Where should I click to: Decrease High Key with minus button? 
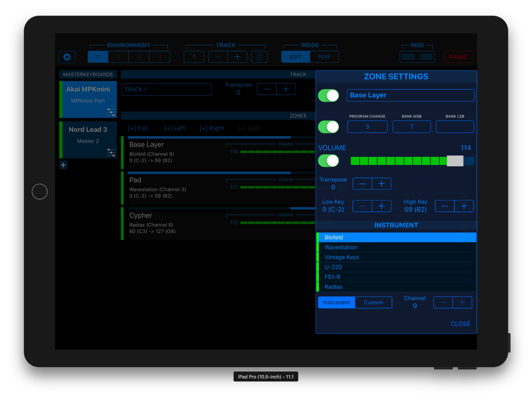(445, 206)
